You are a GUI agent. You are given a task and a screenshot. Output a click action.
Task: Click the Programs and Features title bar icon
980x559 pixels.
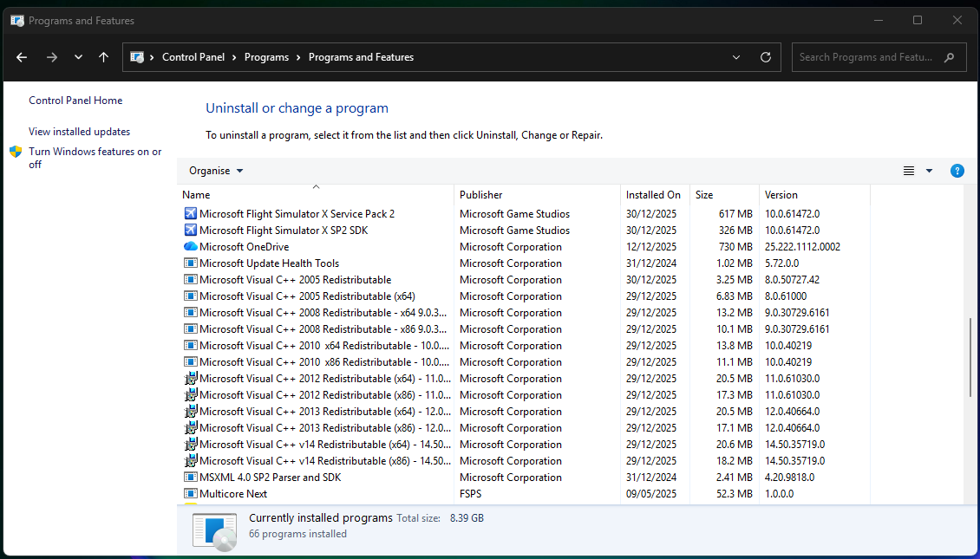coord(16,21)
